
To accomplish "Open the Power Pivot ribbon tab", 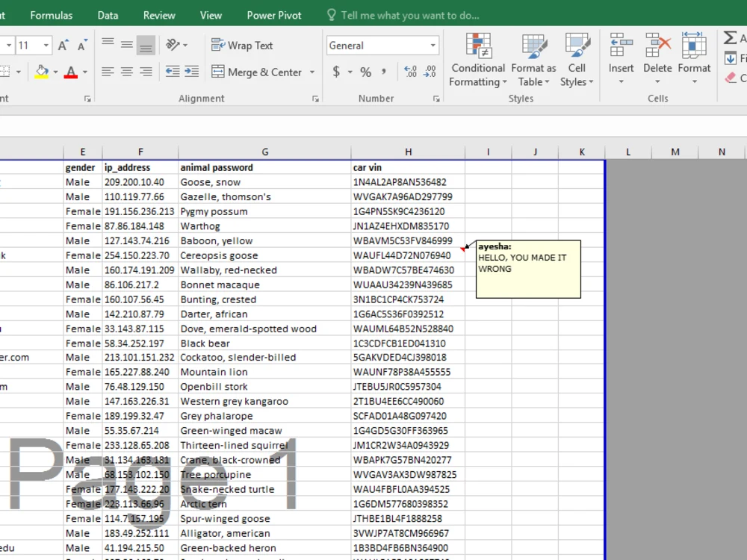I will [x=274, y=15].
